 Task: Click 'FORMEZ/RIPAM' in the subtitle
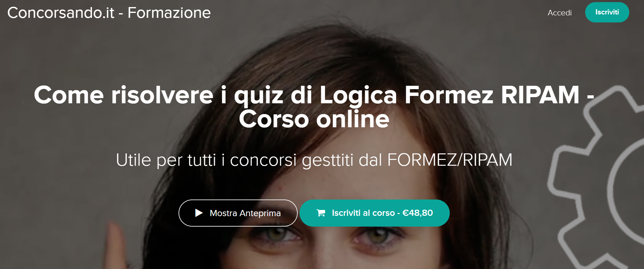[x=450, y=160]
